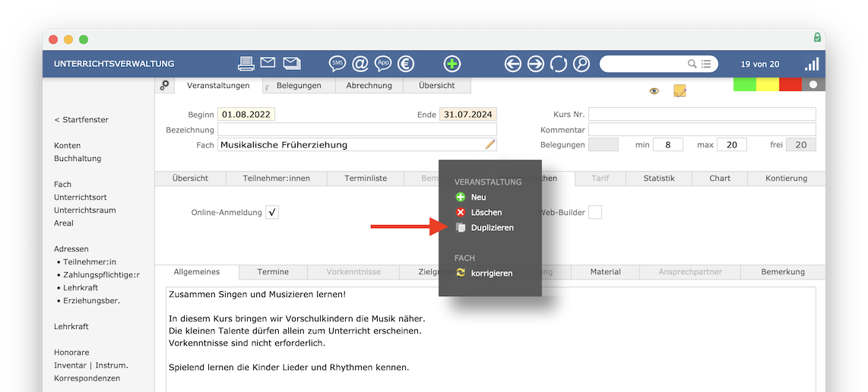Open the gear settings menu beside Veranstaltungen

tap(164, 85)
